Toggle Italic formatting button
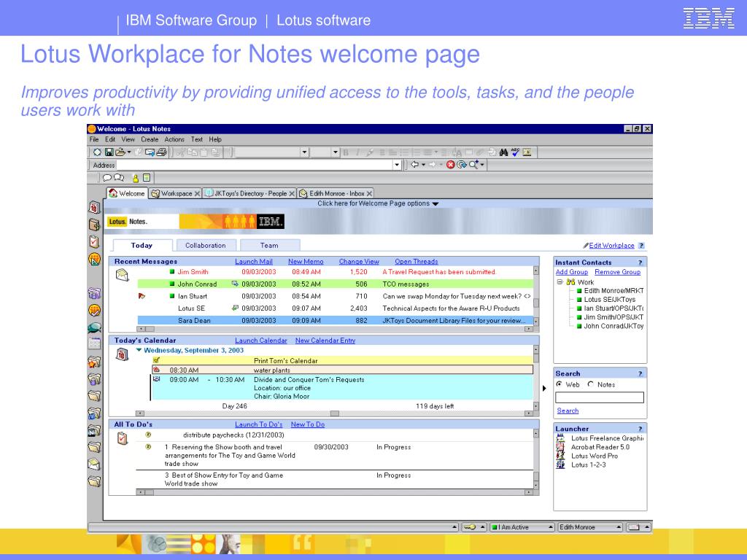 pyautogui.click(x=357, y=152)
